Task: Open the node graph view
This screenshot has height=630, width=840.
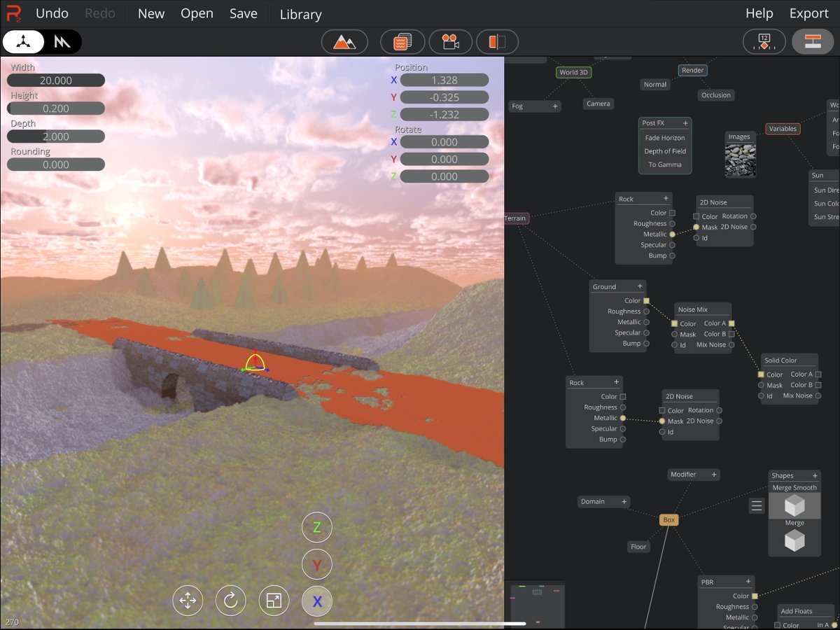Action: 812,41
